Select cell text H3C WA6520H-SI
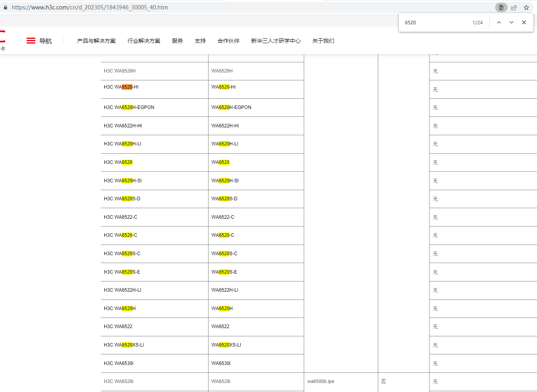Screen dimensions: 537x392 123,181
